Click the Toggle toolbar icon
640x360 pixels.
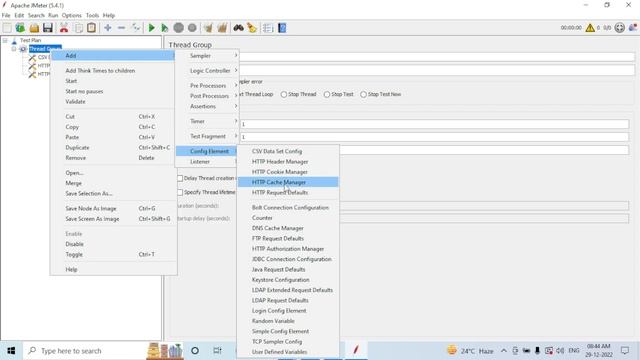pos(136,28)
